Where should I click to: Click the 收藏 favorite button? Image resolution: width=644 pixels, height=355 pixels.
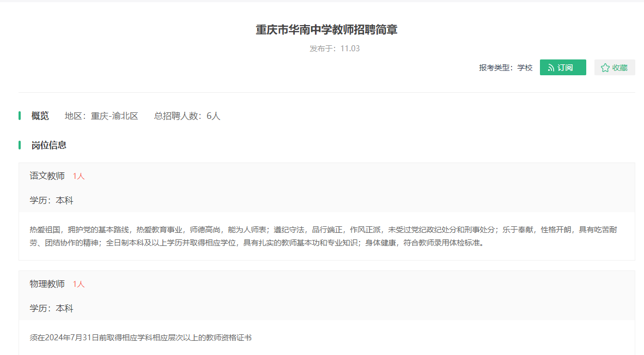(615, 68)
